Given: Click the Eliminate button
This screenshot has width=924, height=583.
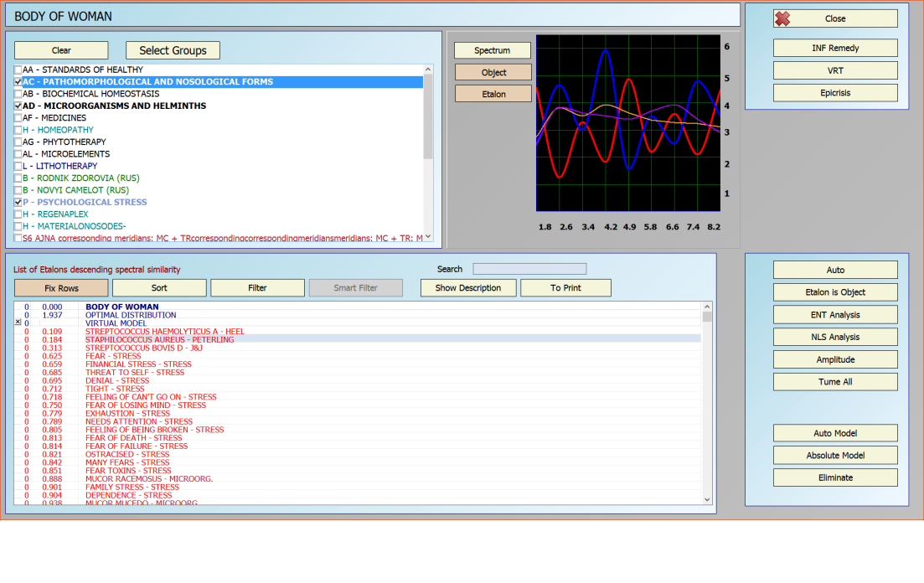Looking at the screenshot, I should 835,477.
